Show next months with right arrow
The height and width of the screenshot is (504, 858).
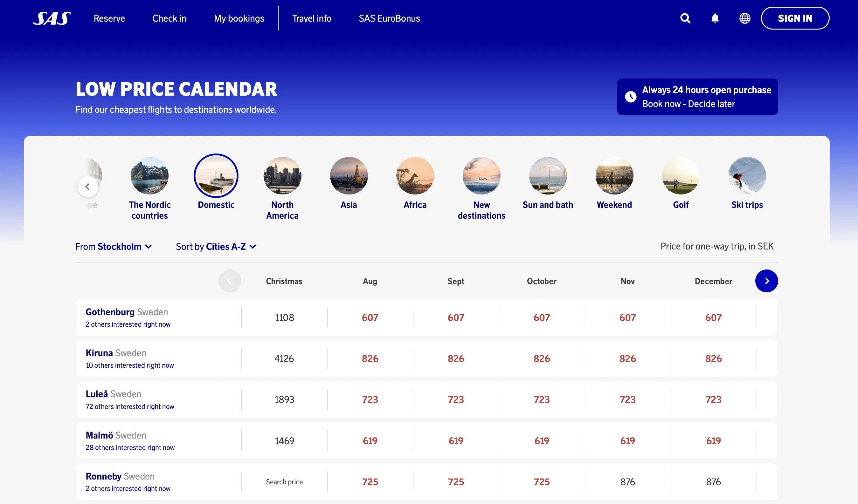[766, 281]
